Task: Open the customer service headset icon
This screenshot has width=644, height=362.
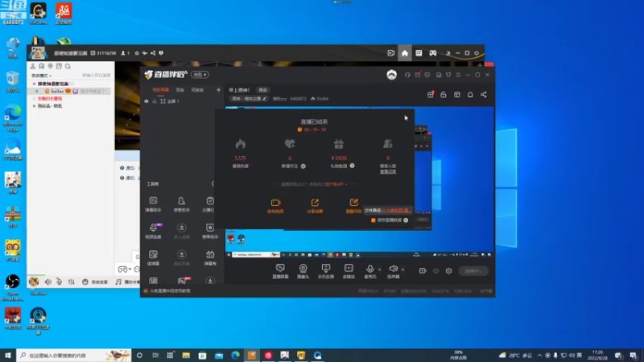Action: (x=407, y=75)
